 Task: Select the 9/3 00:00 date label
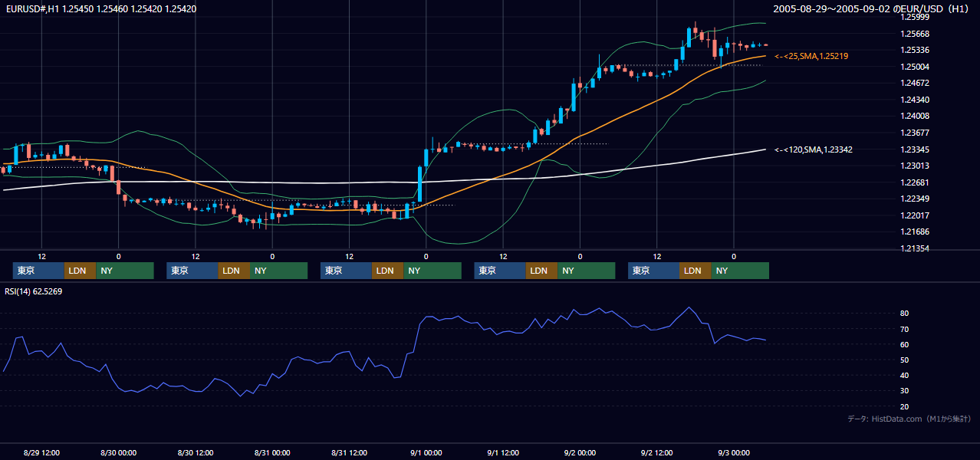(x=734, y=453)
